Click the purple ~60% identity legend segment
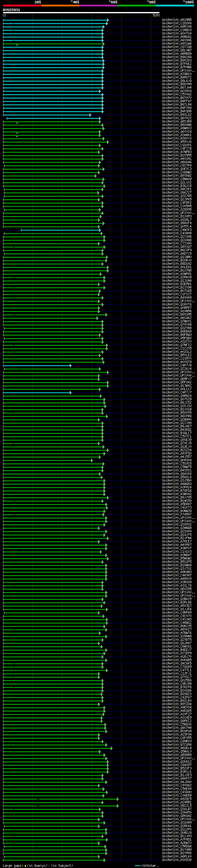This screenshot has height=868, width=197. 99,6
